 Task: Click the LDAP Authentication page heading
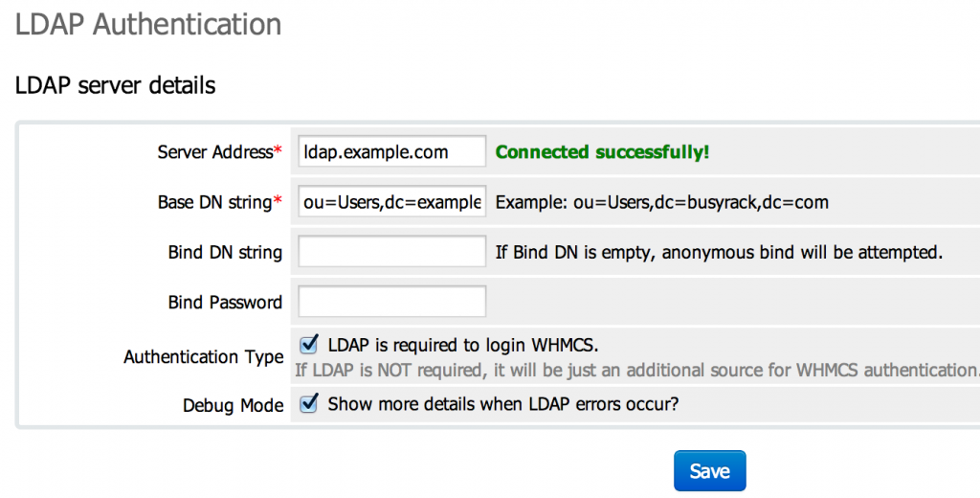(148, 25)
